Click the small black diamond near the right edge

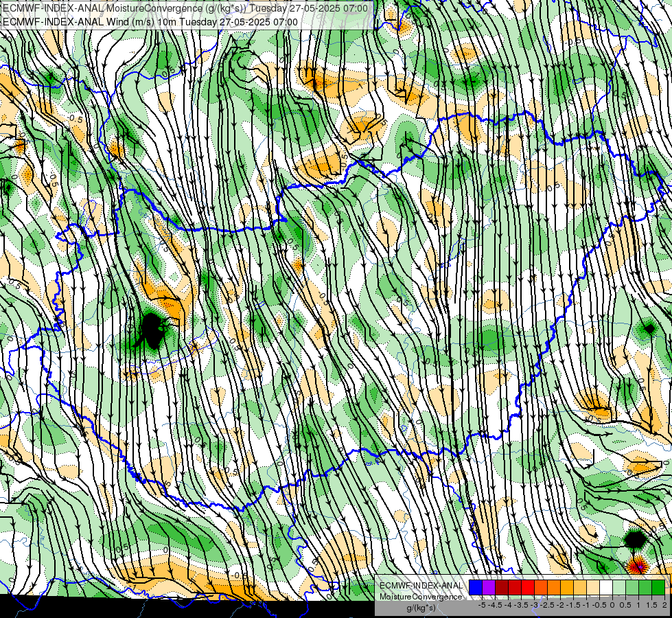coord(650,329)
